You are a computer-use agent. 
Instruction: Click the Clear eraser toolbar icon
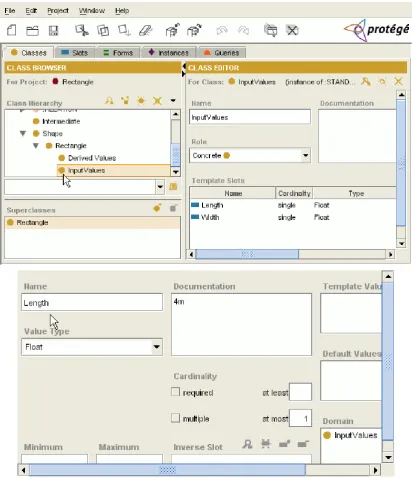pos(145,31)
